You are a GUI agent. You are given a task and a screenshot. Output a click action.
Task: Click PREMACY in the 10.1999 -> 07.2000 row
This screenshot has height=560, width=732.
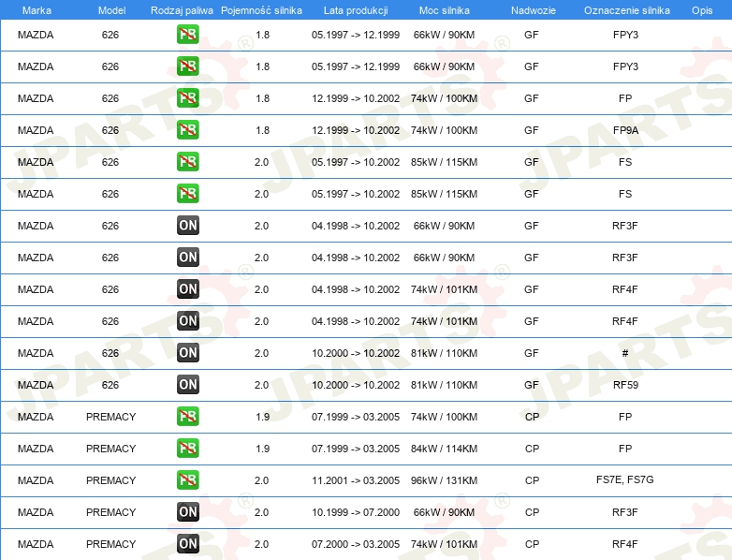click(110, 512)
